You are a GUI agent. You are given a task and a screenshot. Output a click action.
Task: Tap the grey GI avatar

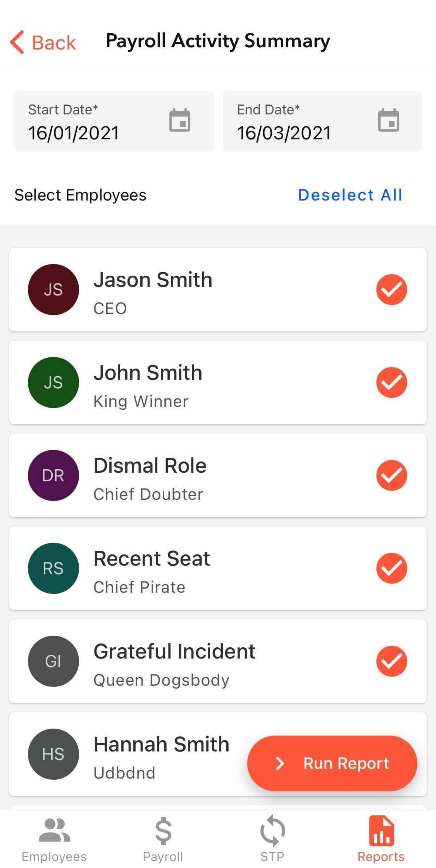(53, 661)
